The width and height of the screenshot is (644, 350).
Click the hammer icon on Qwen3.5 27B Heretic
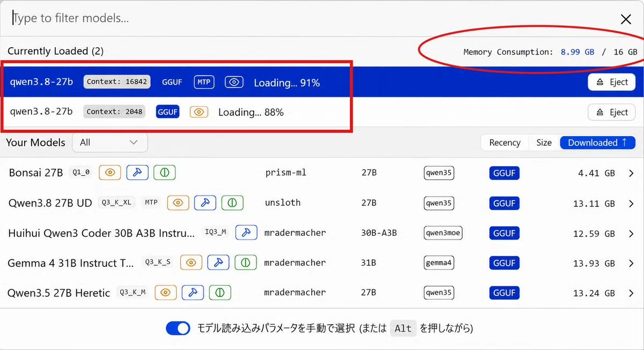click(x=193, y=293)
